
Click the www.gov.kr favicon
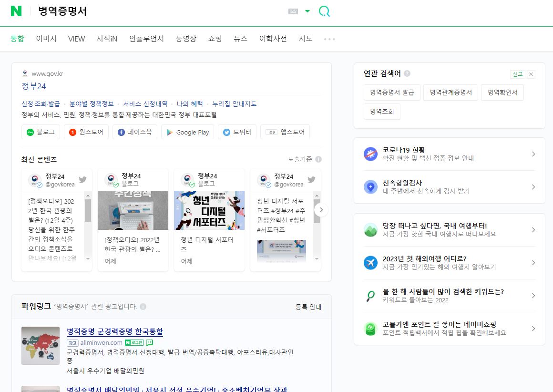[x=25, y=73]
